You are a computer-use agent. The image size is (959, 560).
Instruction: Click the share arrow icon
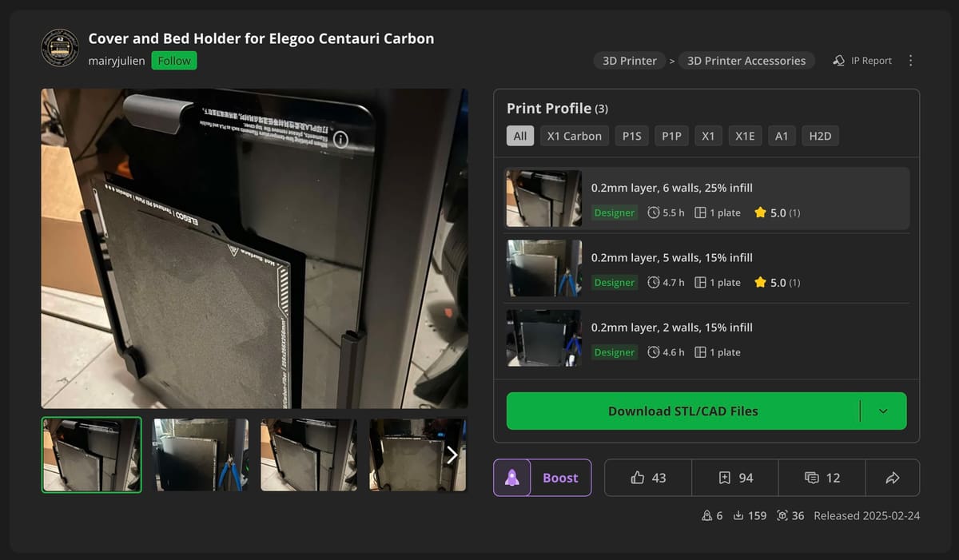point(893,478)
